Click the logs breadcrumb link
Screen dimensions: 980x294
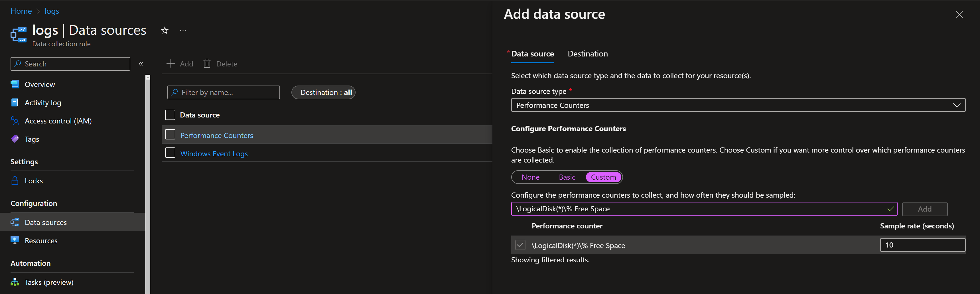(52, 11)
